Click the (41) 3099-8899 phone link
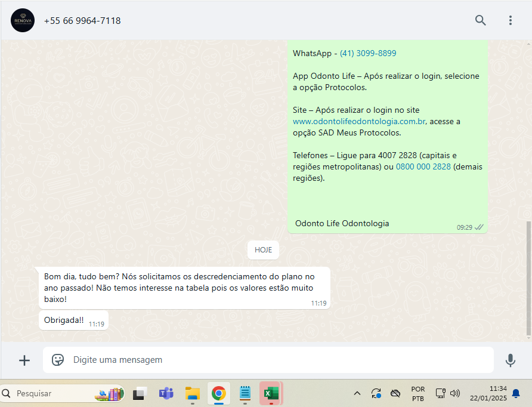The height and width of the screenshot is (407, 532). 368,53
